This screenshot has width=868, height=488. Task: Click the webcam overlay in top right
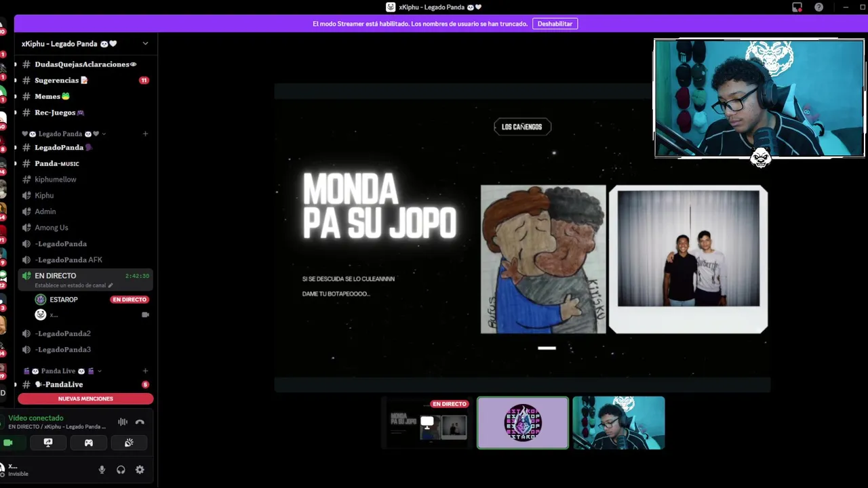759,98
